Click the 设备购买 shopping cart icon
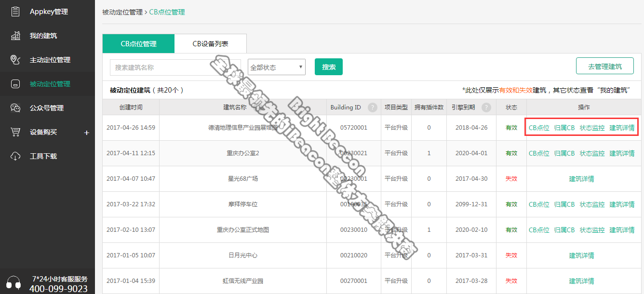The height and width of the screenshot is (294, 644). click(15, 132)
